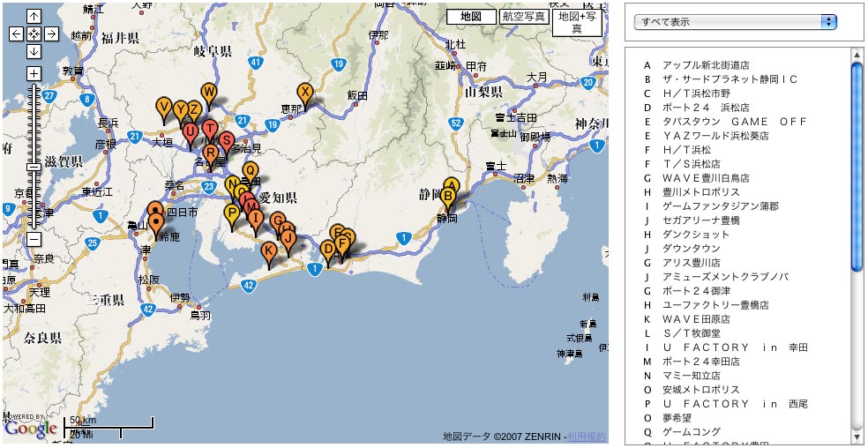868x448 pixels.
Task: Open the 利用規約 terms link
Action: [x=587, y=437]
